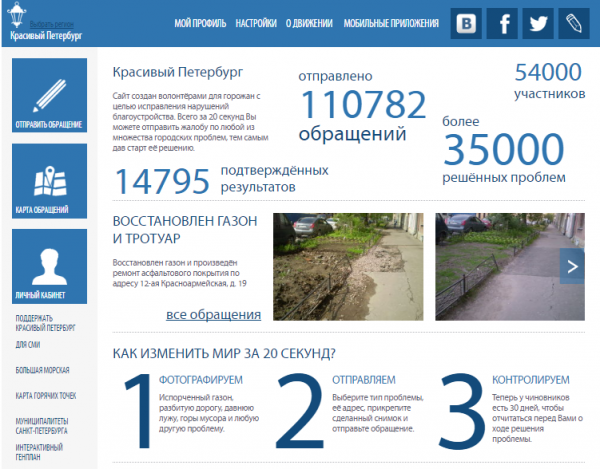The height and width of the screenshot is (469, 600).
Task: Open the Для СМИ sidebar link
Action: pyautogui.click(x=28, y=345)
